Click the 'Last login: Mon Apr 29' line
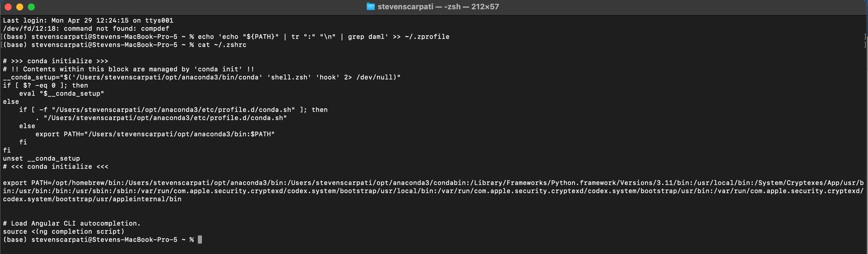868x254 pixels. pyautogui.click(x=88, y=20)
